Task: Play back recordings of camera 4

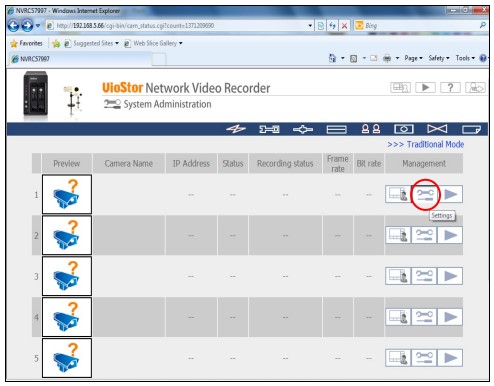Action: (450, 317)
